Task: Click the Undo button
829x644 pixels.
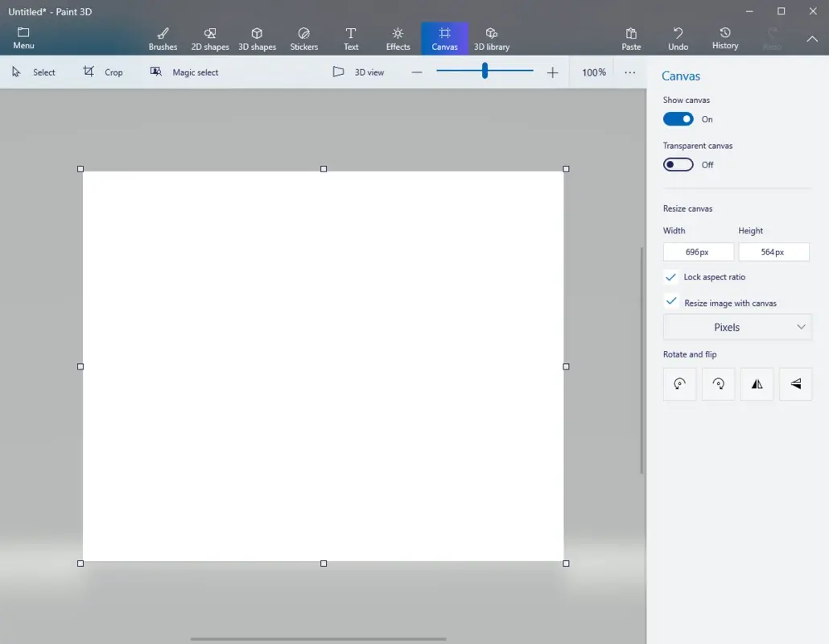Action: coord(678,37)
